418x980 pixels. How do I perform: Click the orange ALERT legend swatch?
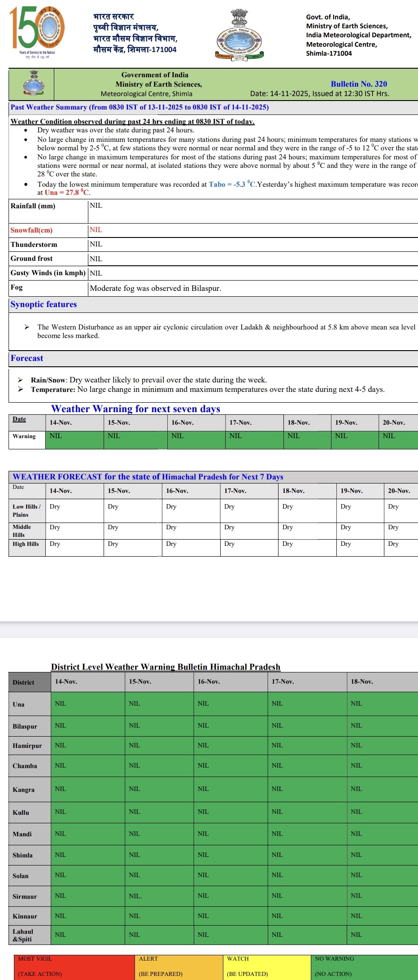179,966
